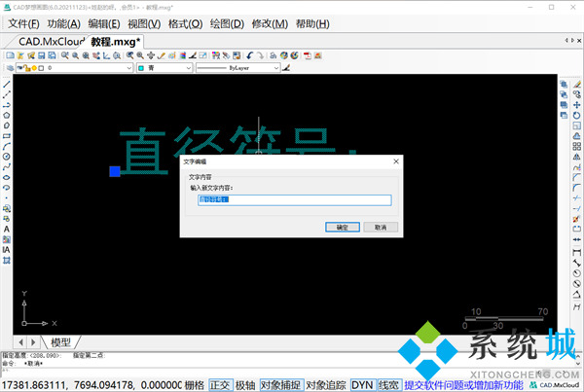Select the Ellipse drawing tool
The width and height of the screenshot is (584, 392).
(7, 177)
